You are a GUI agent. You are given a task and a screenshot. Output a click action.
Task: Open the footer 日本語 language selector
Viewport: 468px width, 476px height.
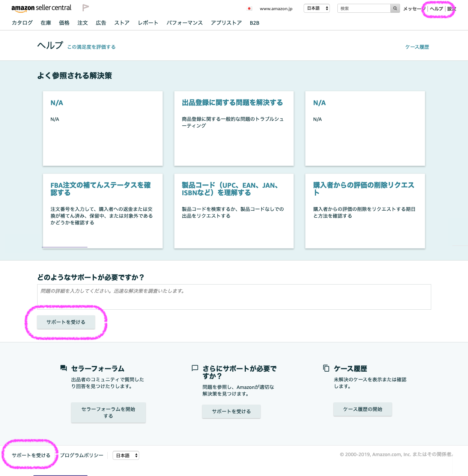126,455
